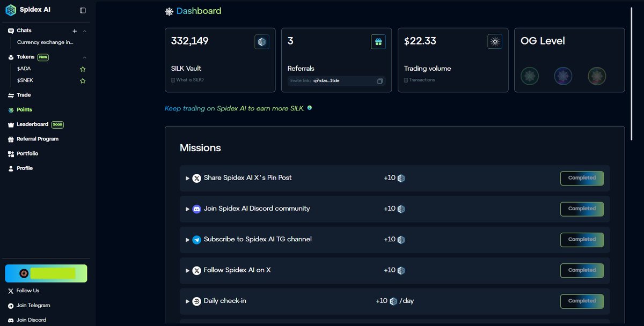Viewport: 644px width, 326px height.
Task: Click Completed button for Share Pin Post
Action: [582, 178]
